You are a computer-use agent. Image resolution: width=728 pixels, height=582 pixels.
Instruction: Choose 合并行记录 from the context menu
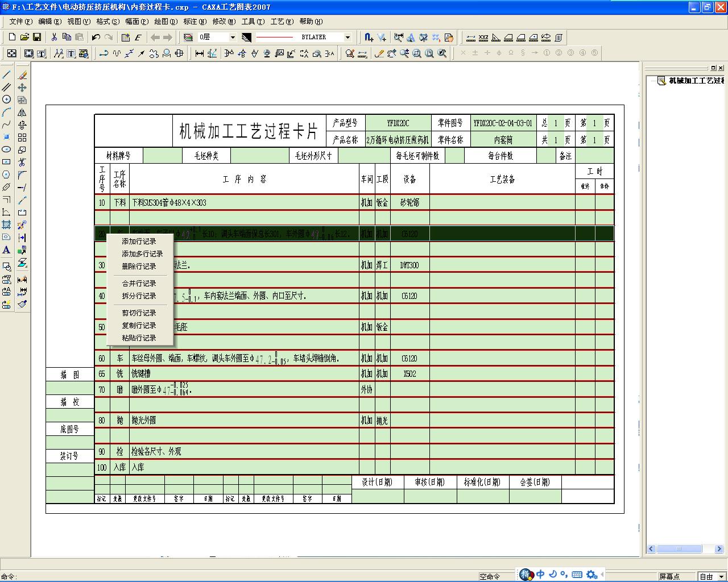coord(139,284)
